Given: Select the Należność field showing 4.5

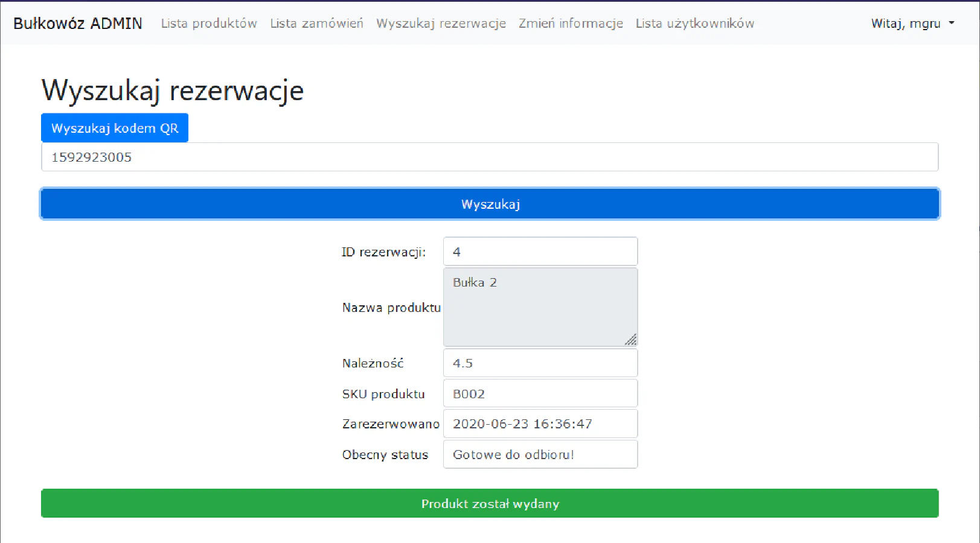Looking at the screenshot, I should coord(540,363).
